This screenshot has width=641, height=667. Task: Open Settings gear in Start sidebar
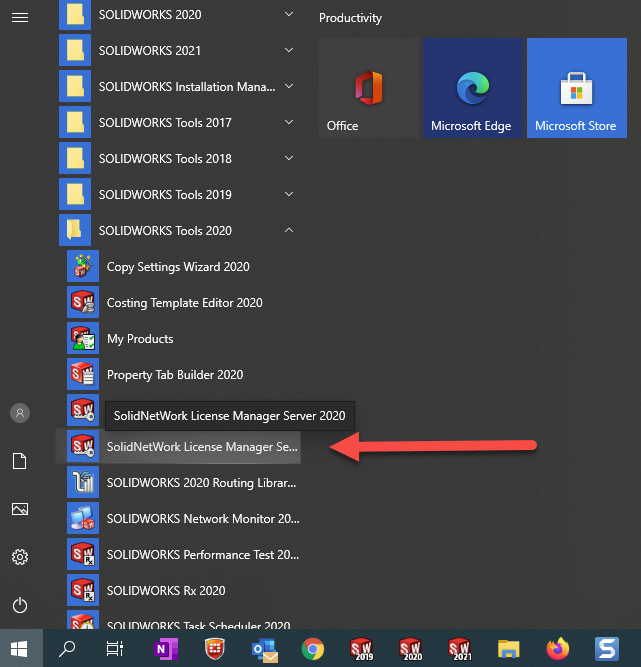[x=20, y=557]
